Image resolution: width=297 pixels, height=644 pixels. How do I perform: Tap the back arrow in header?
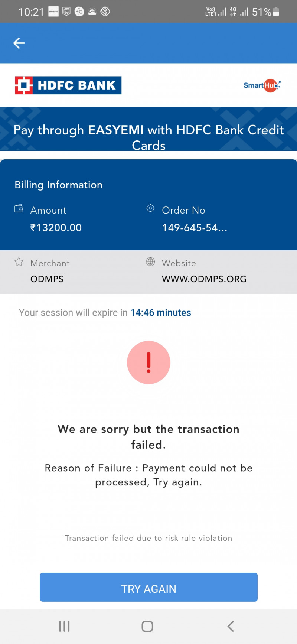[x=19, y=43]
